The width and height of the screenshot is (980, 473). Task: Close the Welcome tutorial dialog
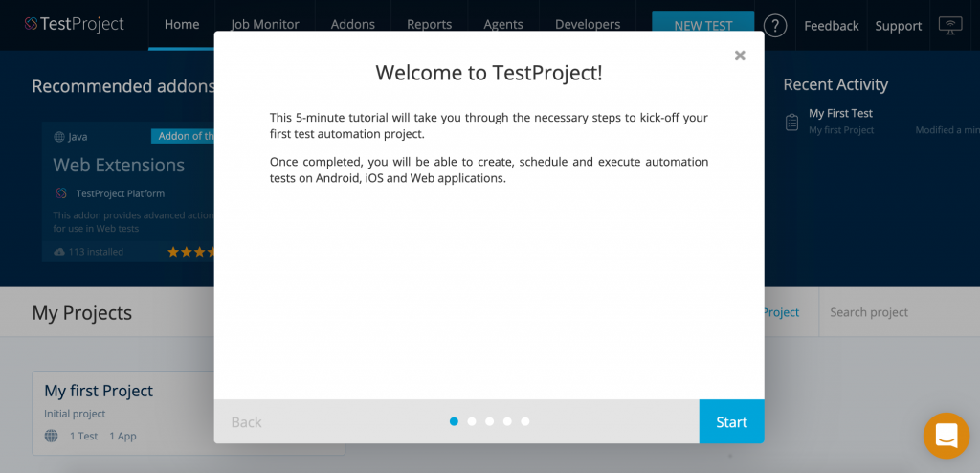point(740,56)
